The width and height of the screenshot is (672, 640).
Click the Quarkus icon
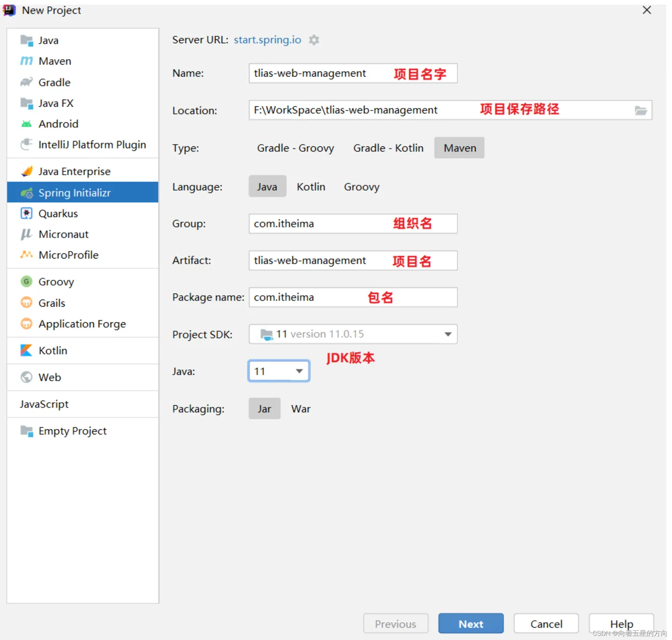[26, 214]
